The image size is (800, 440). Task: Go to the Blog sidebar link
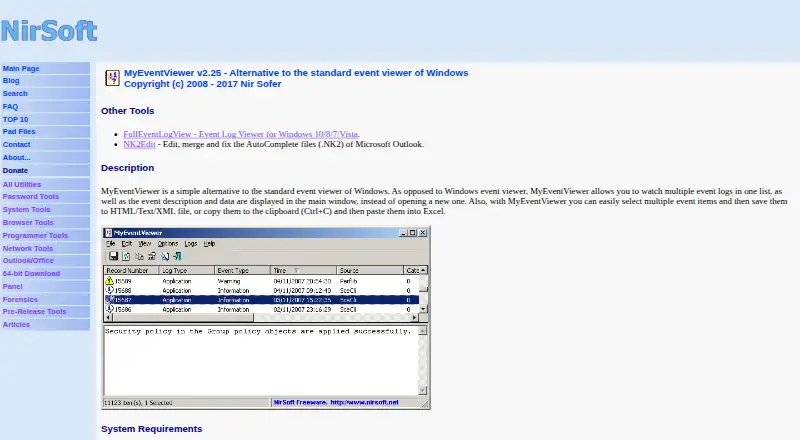click(x=11, y=81)
